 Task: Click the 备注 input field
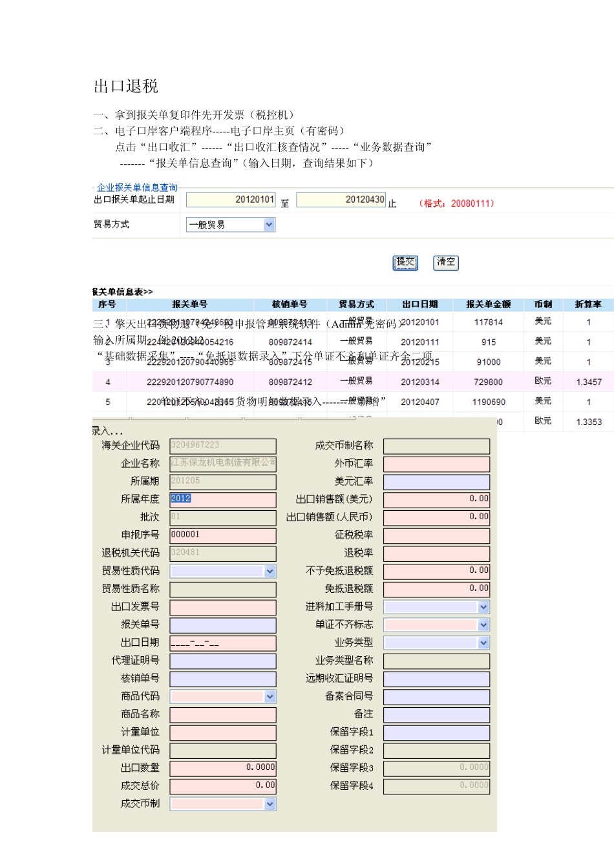tap(436, 714)
